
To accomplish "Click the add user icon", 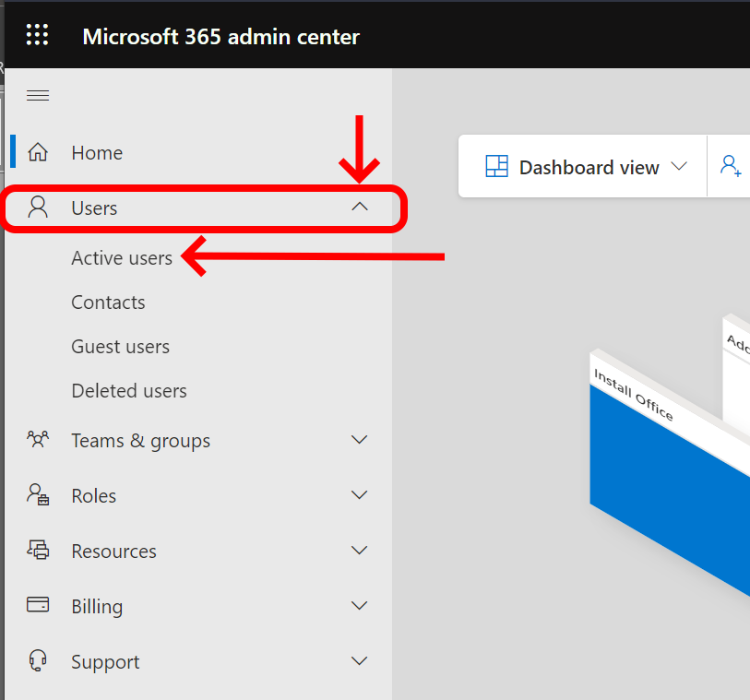I will click(731, 167).
